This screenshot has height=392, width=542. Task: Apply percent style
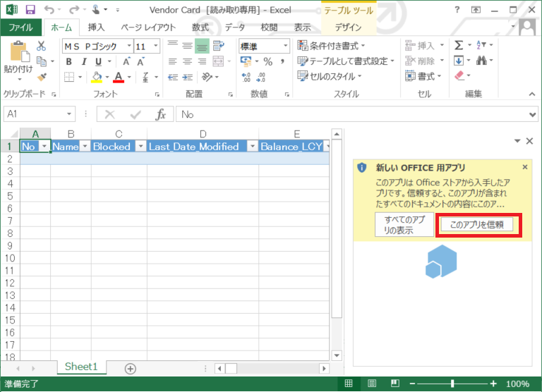[268, 61]
